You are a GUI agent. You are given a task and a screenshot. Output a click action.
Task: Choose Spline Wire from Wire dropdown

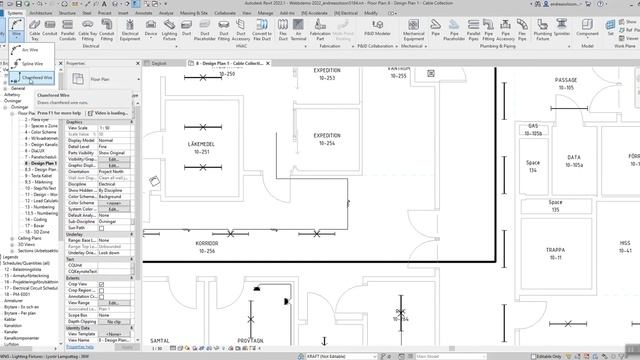[x=31, y=64]
